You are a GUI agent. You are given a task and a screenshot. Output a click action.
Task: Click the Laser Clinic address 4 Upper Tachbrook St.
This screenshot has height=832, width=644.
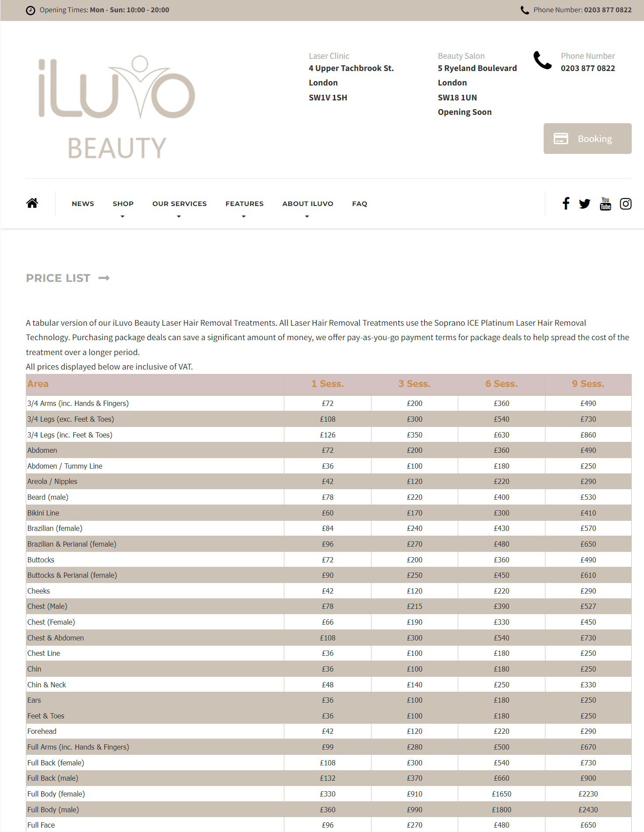tap(351, 68)
